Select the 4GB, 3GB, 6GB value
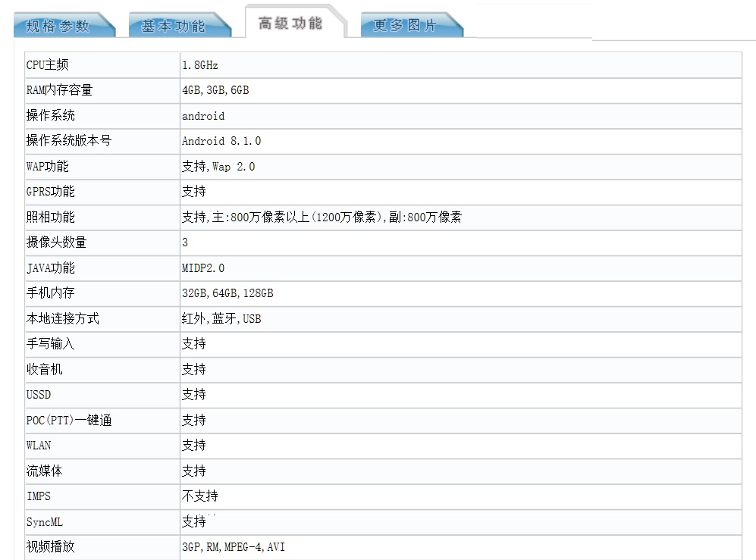Viewport: 756px width, 560px height. click(x=215, y=90)
